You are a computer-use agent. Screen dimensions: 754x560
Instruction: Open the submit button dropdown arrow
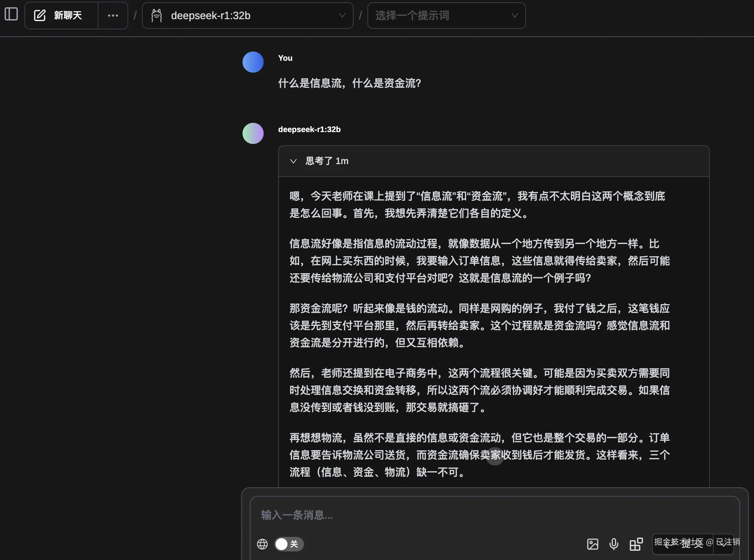724,544
